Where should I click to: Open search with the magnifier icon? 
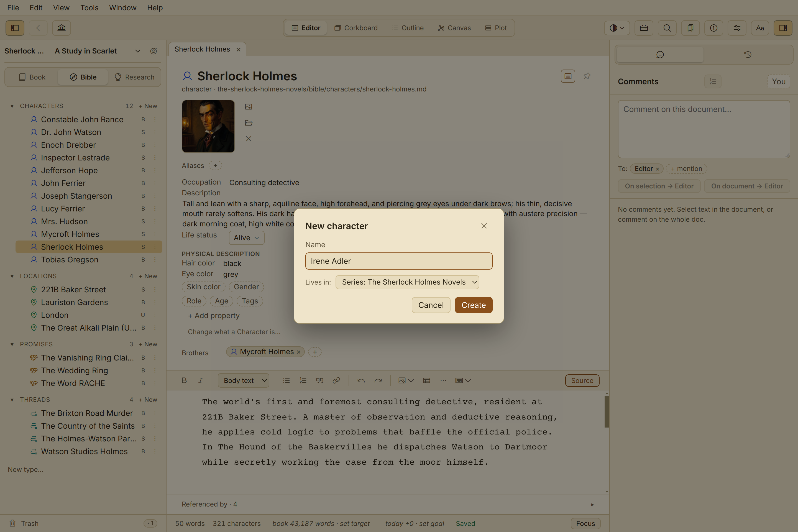667,28
